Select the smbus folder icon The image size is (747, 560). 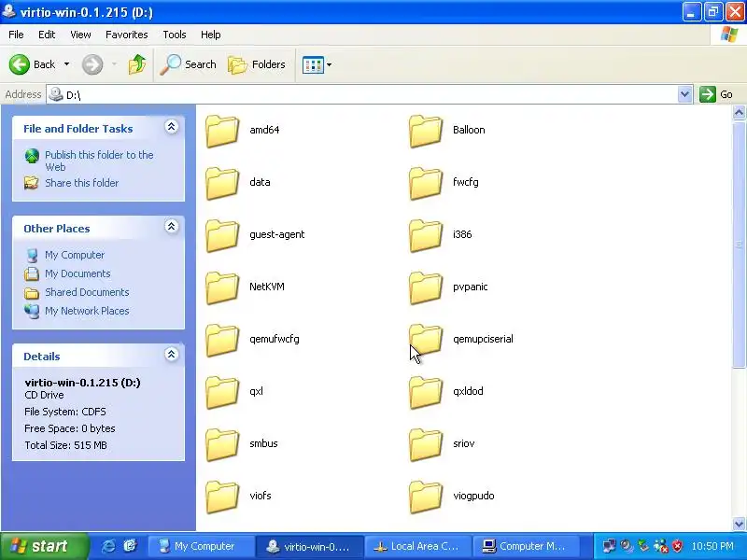[x=222, y=445]
